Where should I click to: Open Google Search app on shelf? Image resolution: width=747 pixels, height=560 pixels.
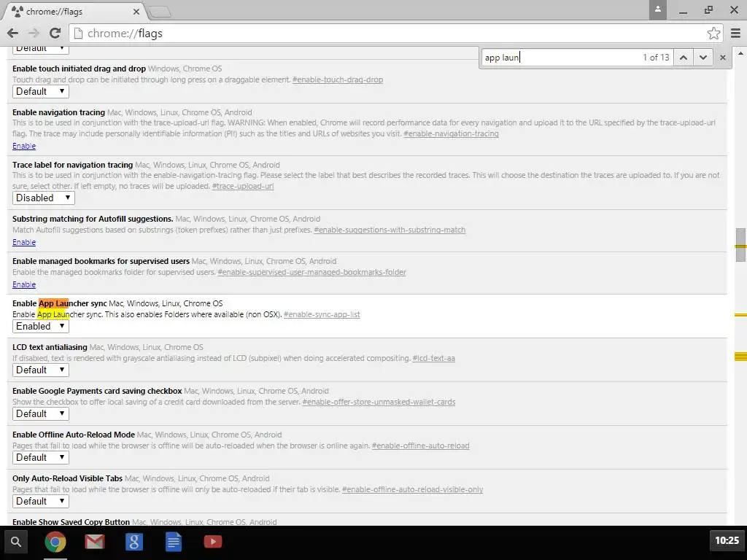click(x=134, y=542)
